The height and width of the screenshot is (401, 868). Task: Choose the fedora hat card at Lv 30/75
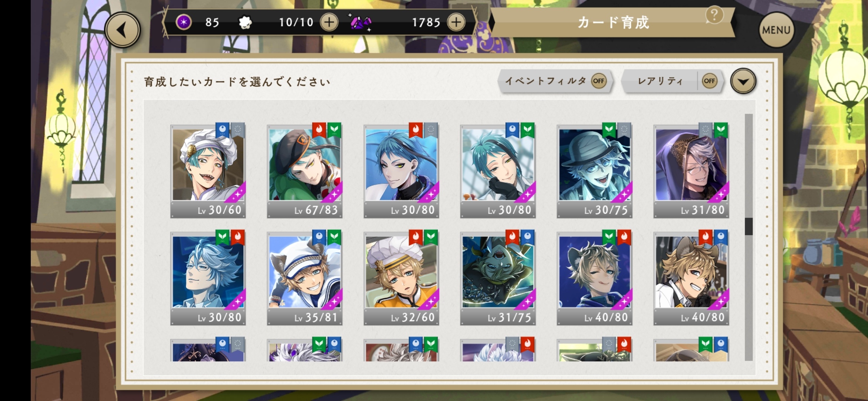click(x=594, y=171)
